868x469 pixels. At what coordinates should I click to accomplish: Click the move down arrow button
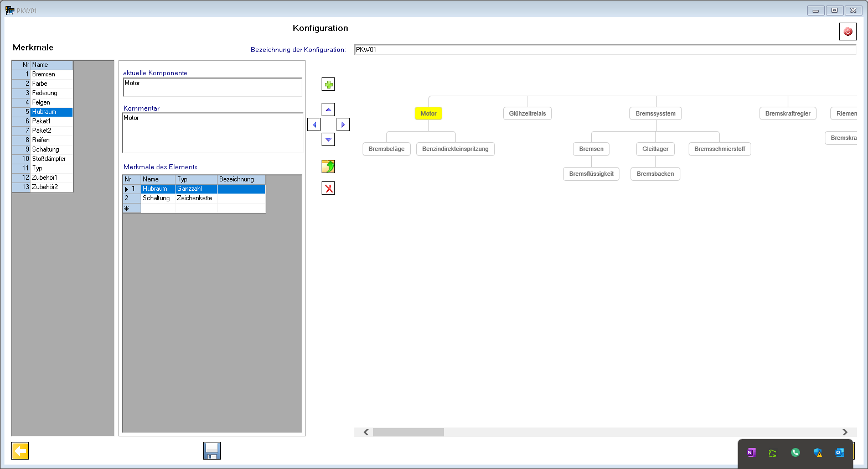[328, 139]
